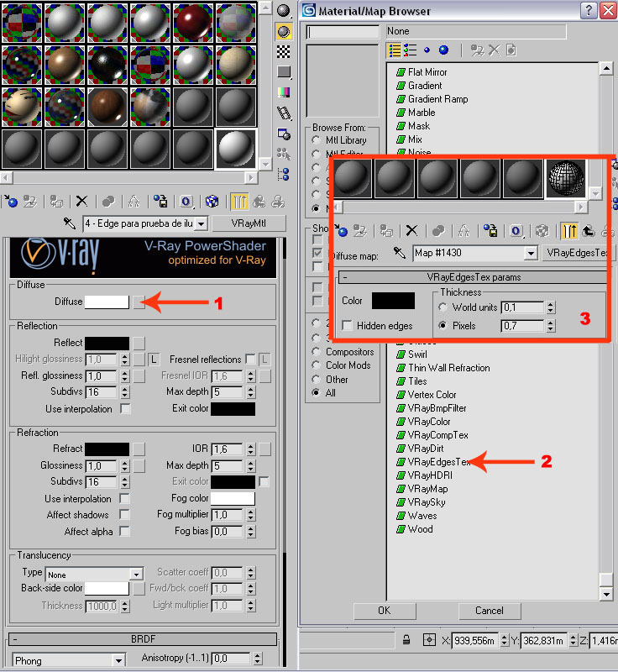This screenshot has width=618, height=672.
Task: Switch browser to View List icon
Action: (394, 50)
